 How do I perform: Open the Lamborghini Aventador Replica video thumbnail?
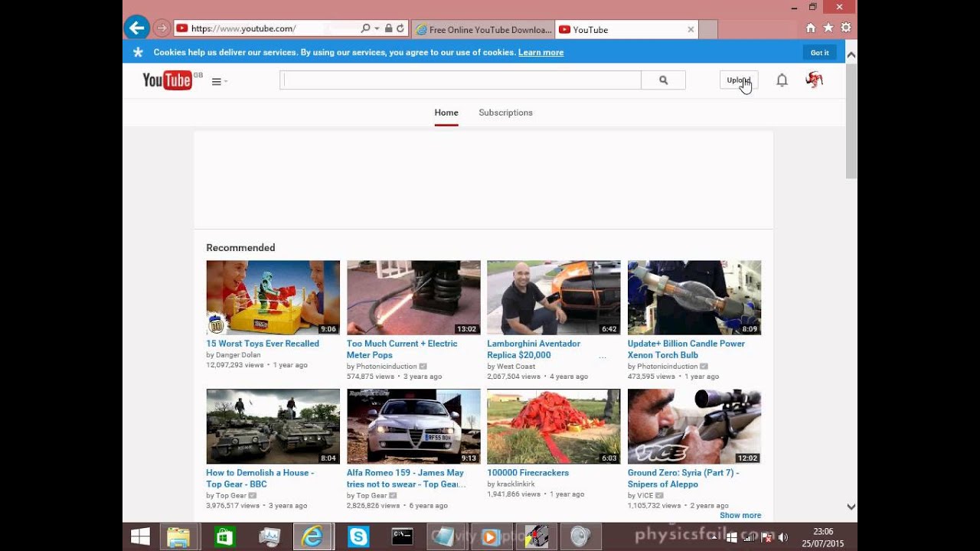point(554,298)
